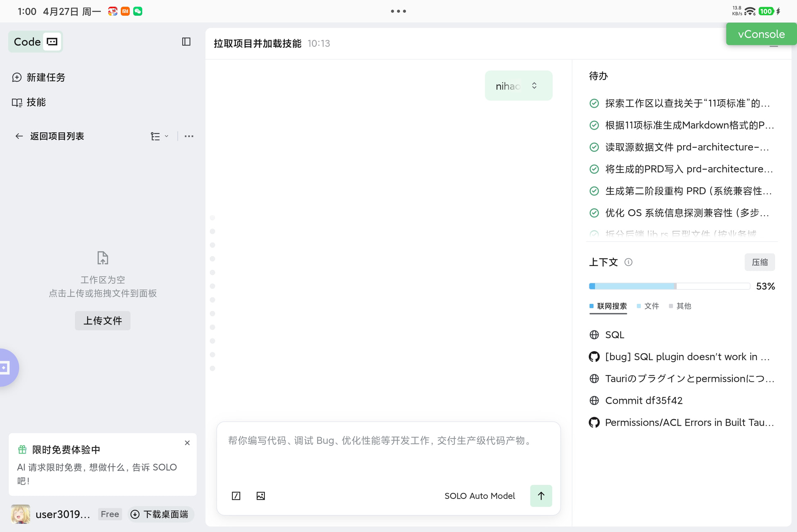The height and width of the screenshot is (532, 797).
Task: Click the slash command icon in input
Action: click(236, 495)
